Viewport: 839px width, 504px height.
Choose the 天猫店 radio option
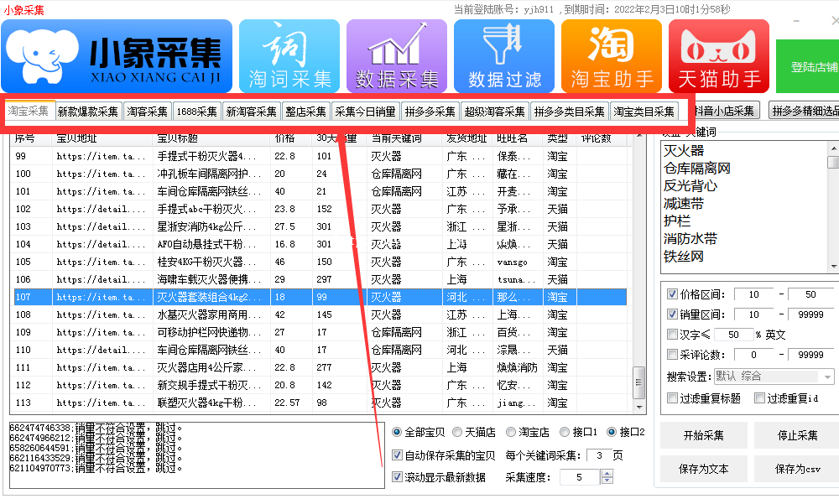457,432
